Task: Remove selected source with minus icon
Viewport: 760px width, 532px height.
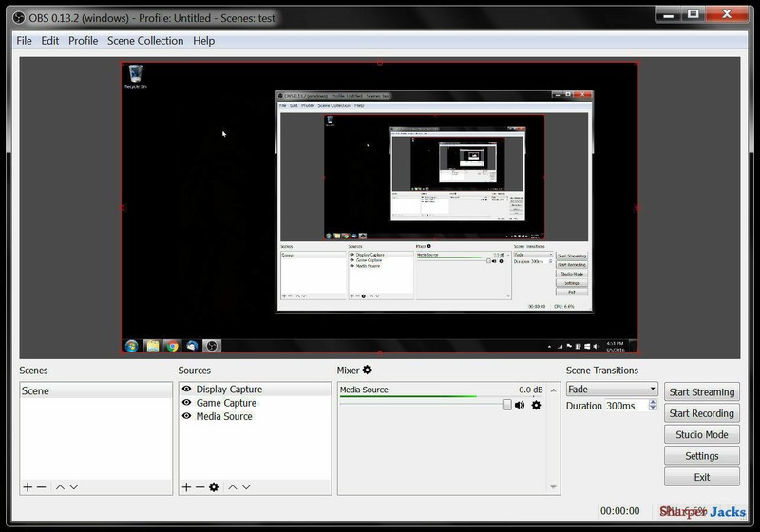Action: point(199,487)
